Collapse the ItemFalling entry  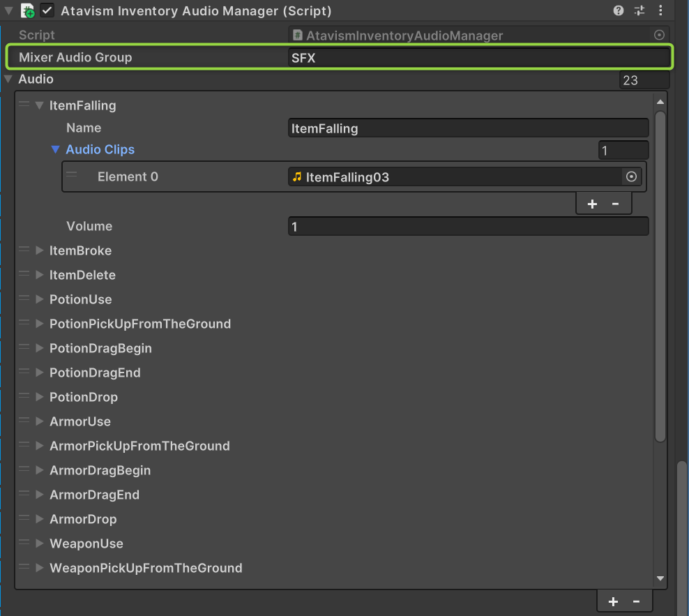pyautogui.click(x=39, y=106)
